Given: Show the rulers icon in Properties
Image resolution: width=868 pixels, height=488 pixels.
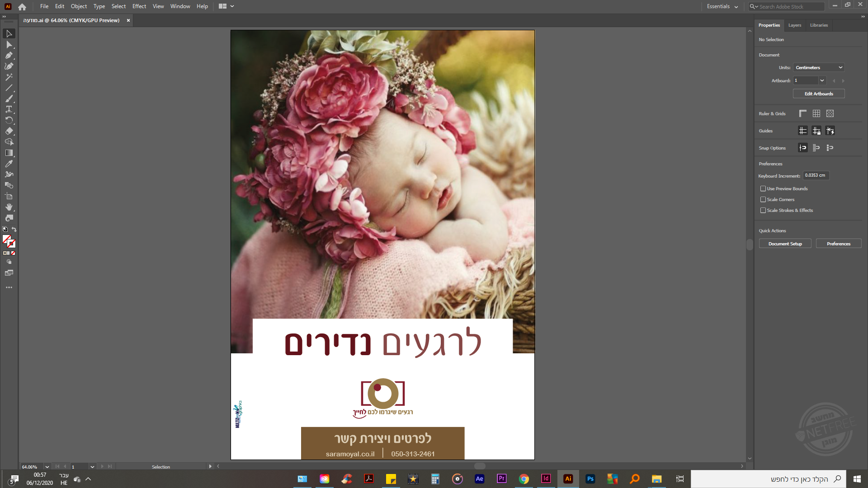Looking at the screenshot, I should point(803,113).
